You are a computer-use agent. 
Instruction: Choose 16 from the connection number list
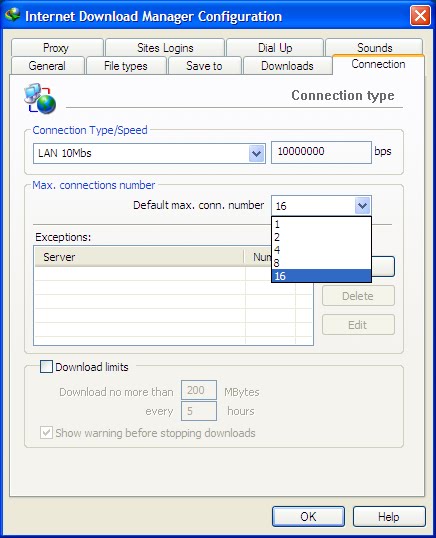(x=321, y=276)
